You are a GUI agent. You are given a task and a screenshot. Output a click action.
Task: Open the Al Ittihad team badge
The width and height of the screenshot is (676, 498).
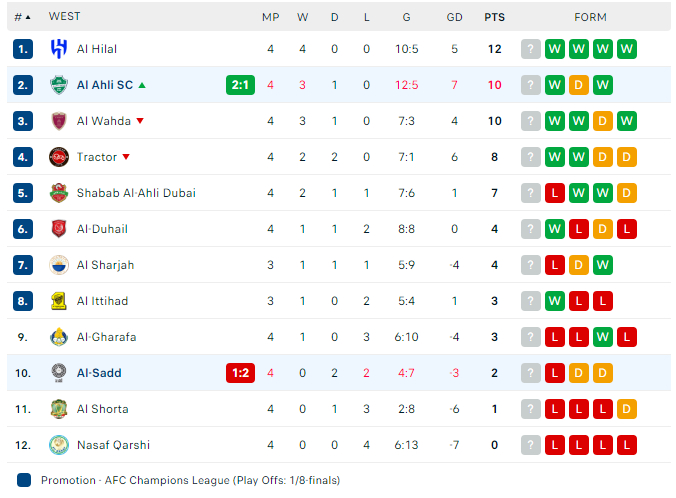pyautogui.click(x=59, y=301)
